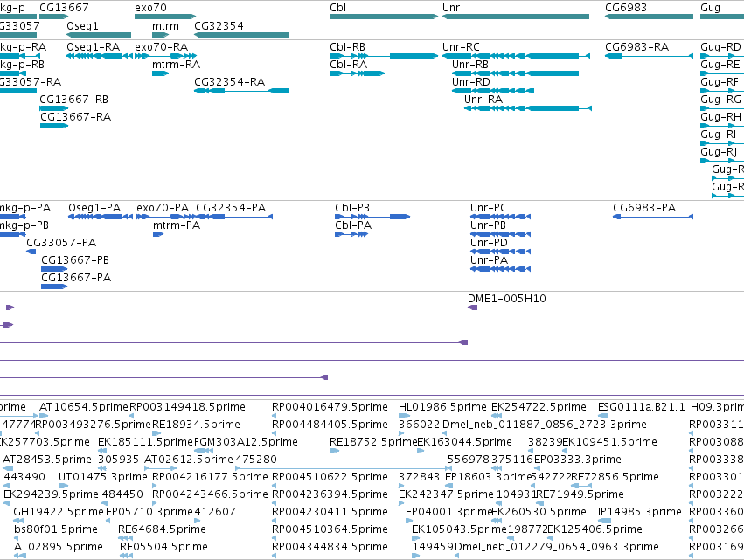Image resolution: width=744 pixels, height=560 pixels.
Task: Click the Oseg1 gene label
Action: 82,25
